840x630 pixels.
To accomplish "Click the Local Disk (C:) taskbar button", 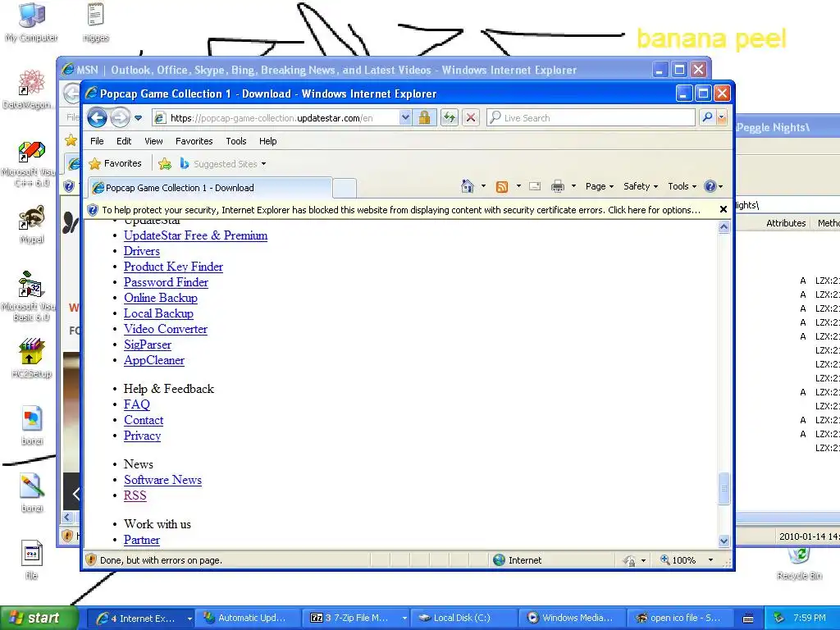I will point(463,618).
